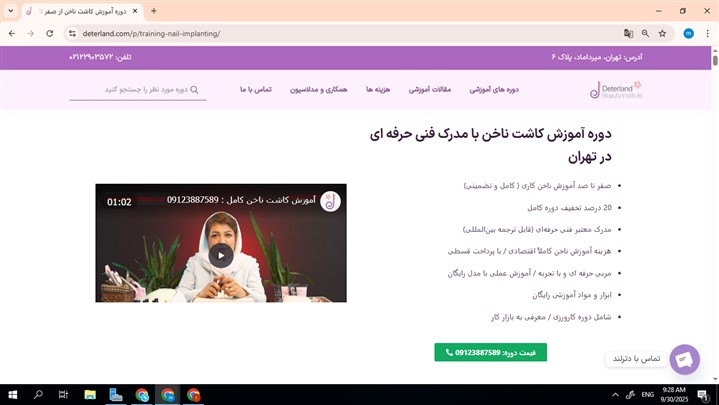The image size is (719, 405).
Task: Click the channel logo on the video
Action: point(330,201)
